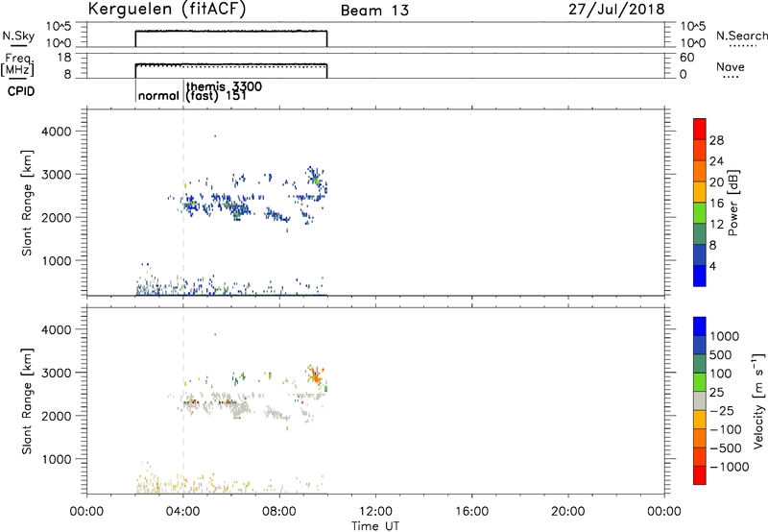The width and height of the screenshot is (768, 532).
Task: Click the 'N.Search' legend label
Action: 741,36
